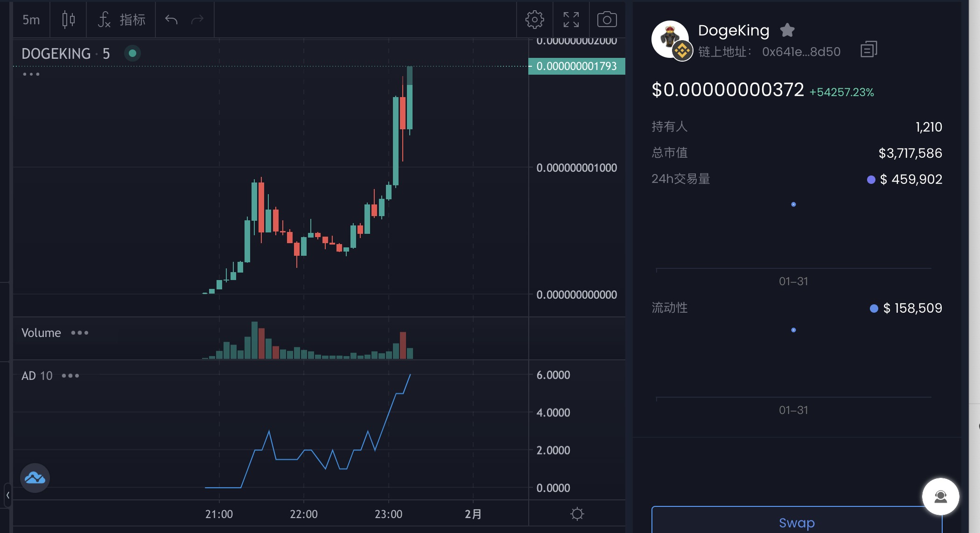Copy the contract address

(868, 49)
